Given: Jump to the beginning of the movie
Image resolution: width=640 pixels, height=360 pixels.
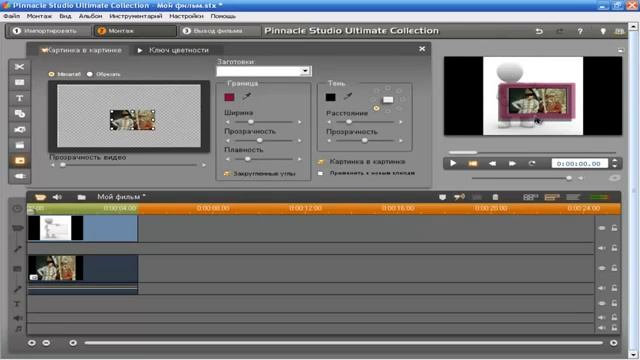Looking at the screenshot, I should (473, 163).
